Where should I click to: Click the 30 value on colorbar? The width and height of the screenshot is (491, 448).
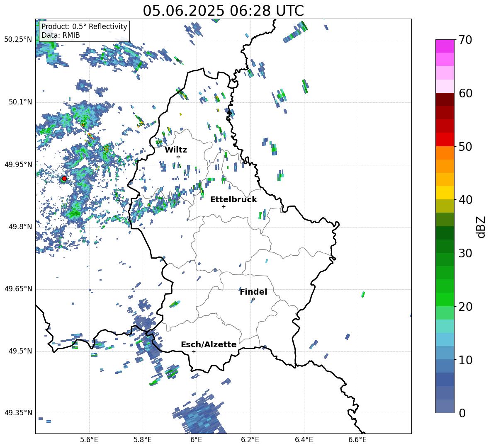[465, 253]
